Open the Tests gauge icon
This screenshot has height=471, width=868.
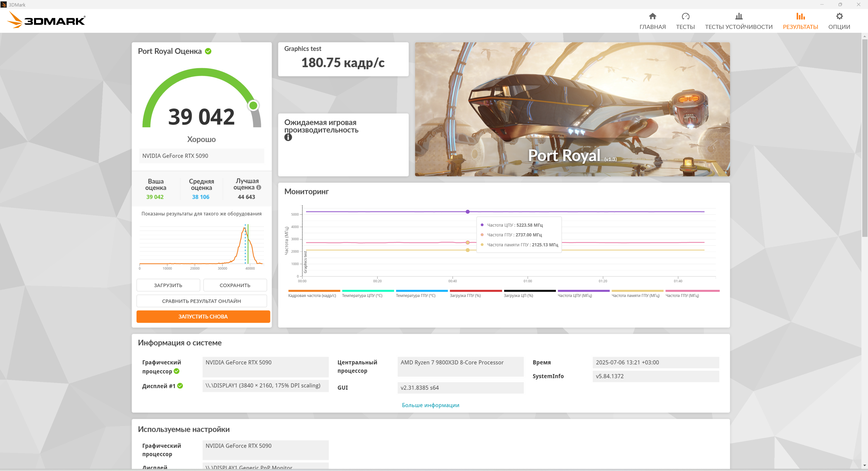pos(685,16)
